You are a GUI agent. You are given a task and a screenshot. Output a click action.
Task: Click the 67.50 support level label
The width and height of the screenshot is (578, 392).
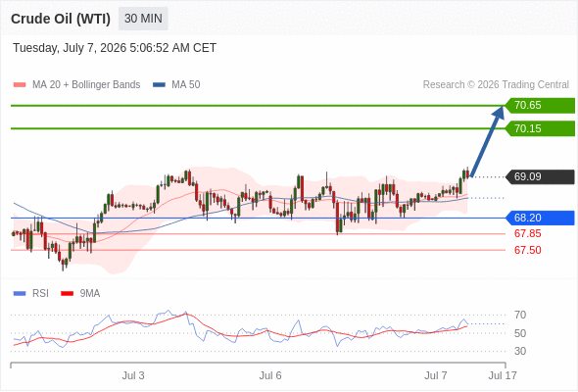pyautogui.click(x=528, y=251)
